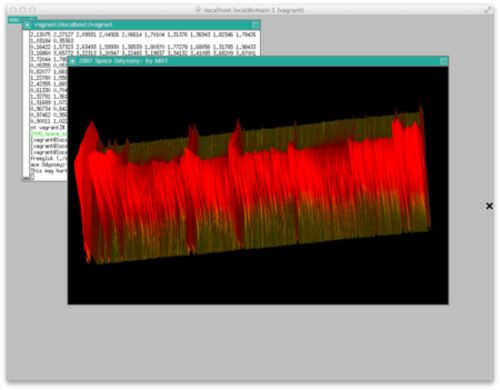The image size is (500, 390).
Task: Open the terminal window's menu icon
Action: point(27,25)
